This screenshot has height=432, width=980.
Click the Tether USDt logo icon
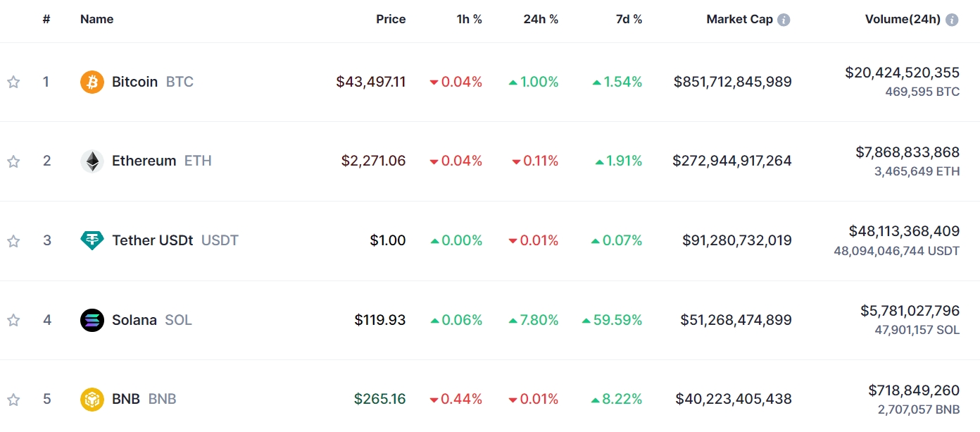pos(92,241)
